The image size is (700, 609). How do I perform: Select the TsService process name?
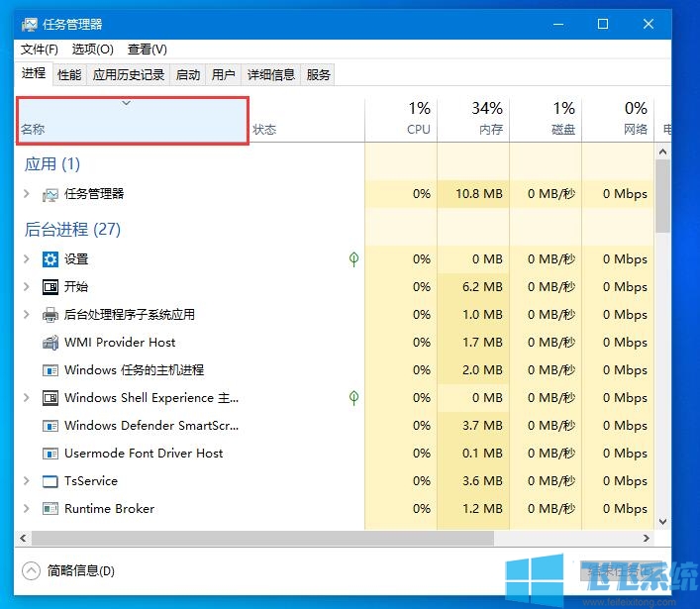click(91, 481)
